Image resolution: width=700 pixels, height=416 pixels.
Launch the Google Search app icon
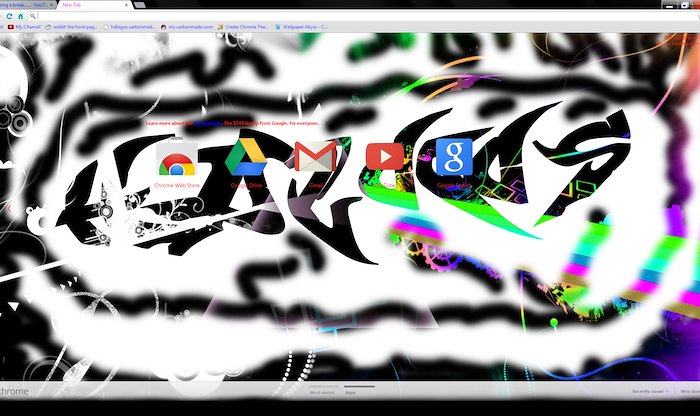pos(454,163)
